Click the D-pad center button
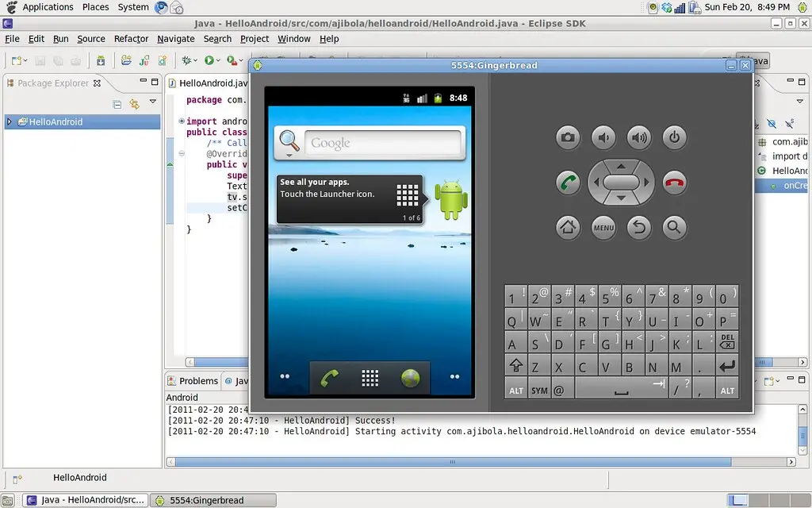The width and height of the screenshot is (812, 508). [622, 183]
